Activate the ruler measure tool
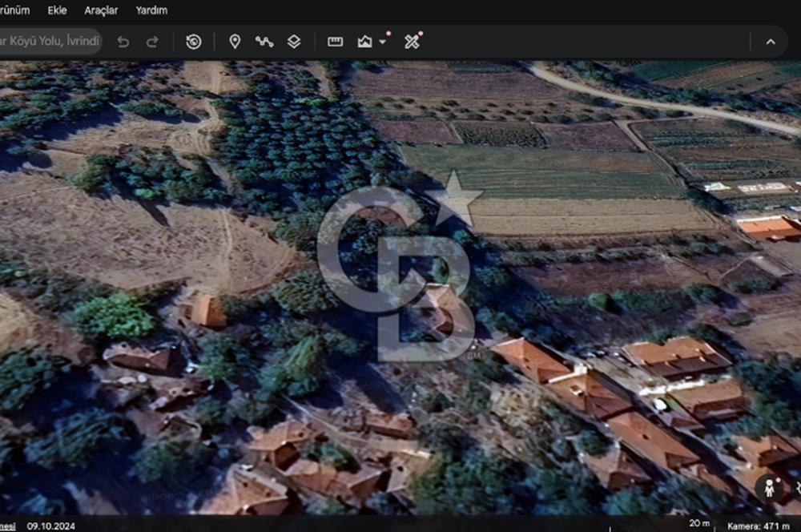Screen dimensions: 801x532 335,42
